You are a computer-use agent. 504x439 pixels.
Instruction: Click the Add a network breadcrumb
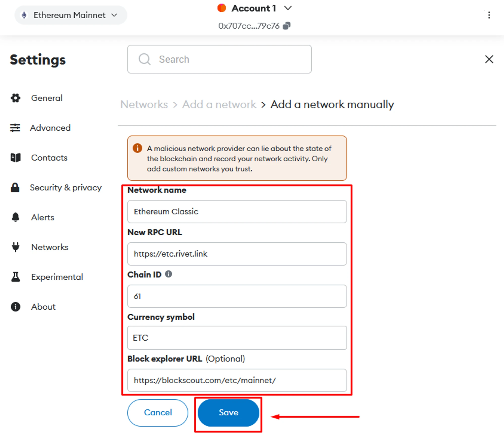[x=219, y=104]
